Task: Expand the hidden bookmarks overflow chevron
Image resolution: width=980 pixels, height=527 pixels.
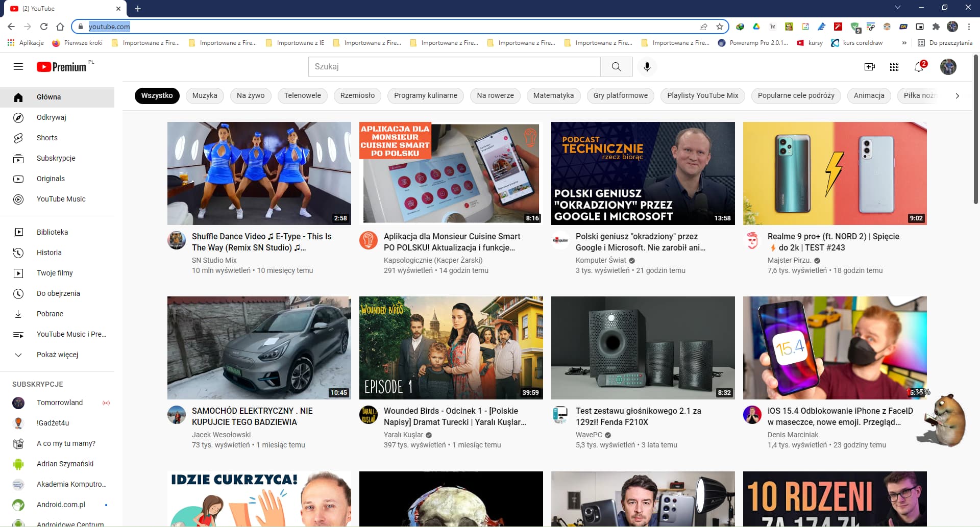Action: pyautogui.click(x=904, y=43)
